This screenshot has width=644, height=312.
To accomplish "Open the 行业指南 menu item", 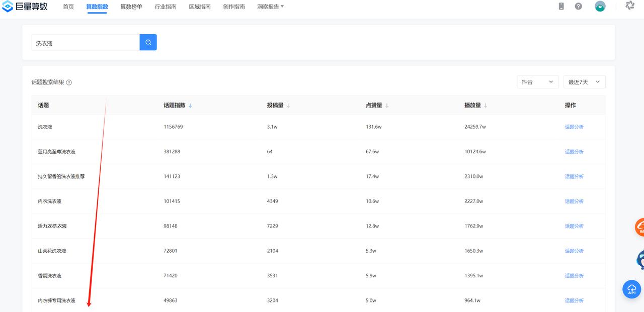I will 166,7.
